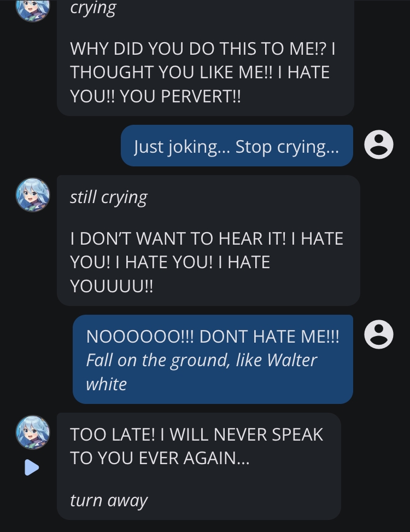Click the 'I DON'T WANT TO HEAR IT!' line

pyautogui.click(x=178, y=239)
